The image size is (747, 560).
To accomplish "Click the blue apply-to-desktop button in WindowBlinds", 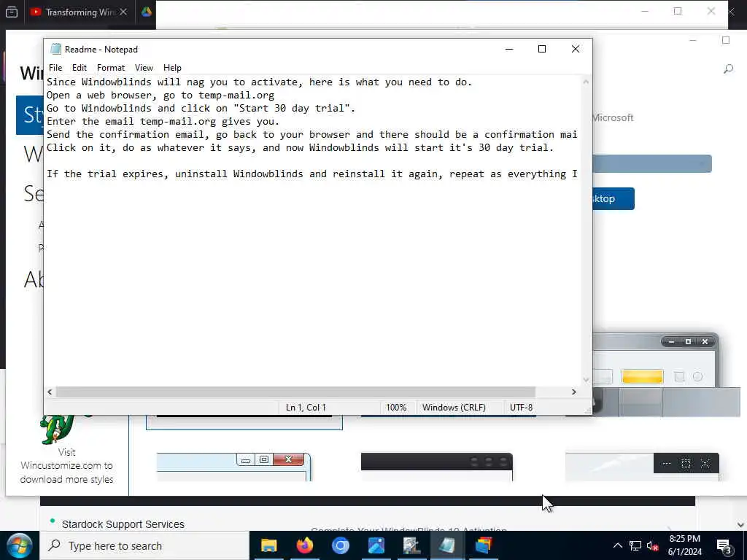I will [x=614, y=198].
